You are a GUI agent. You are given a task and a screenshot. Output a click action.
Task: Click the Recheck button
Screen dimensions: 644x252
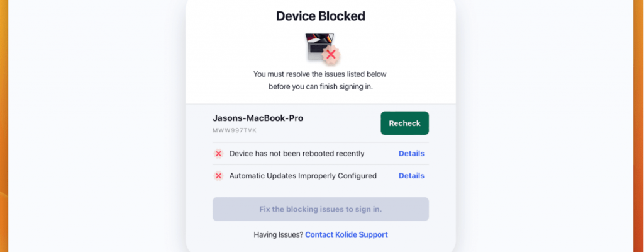point(404,123)
